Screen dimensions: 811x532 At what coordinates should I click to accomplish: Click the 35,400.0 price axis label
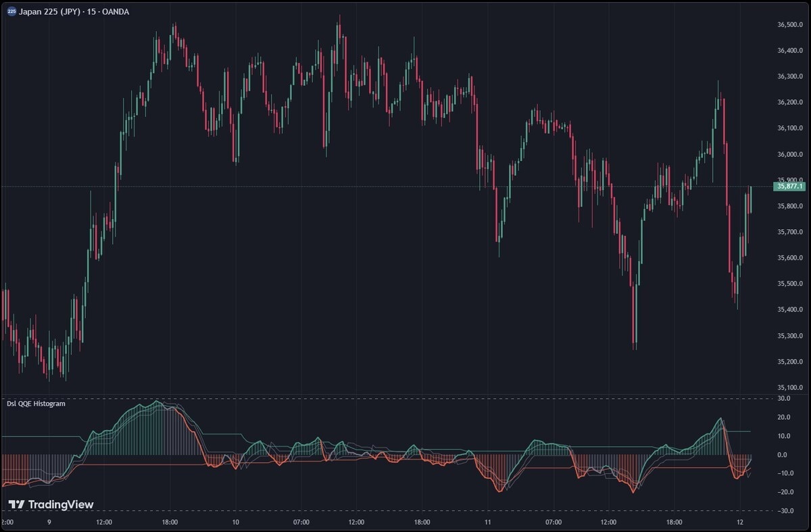coord(790,310)
